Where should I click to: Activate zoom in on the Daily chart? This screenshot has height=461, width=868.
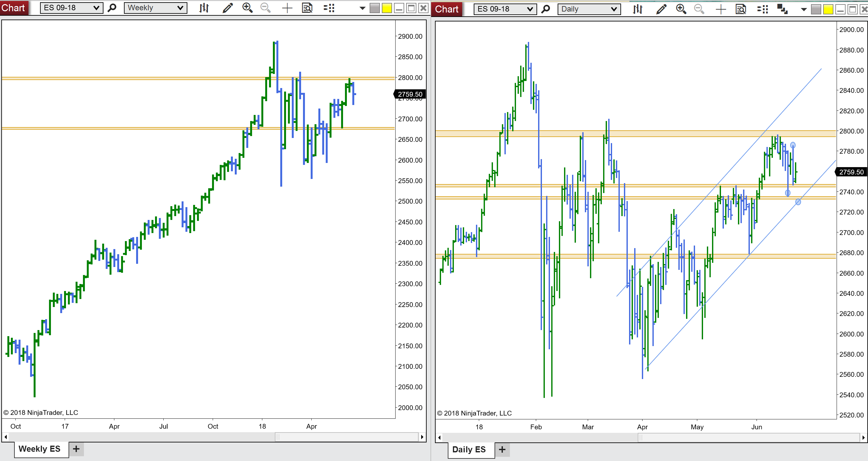(x=681, y=9)
